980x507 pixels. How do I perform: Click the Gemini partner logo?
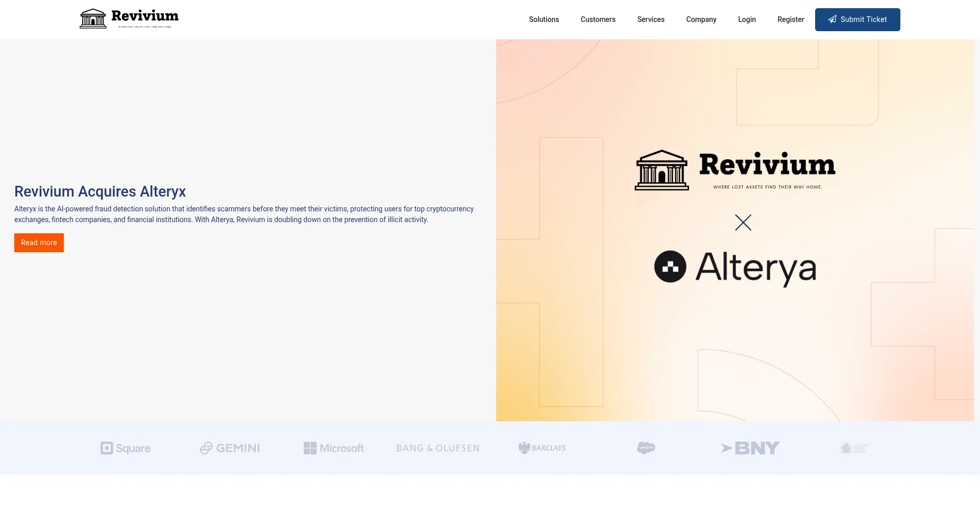(x=230, y=448)
